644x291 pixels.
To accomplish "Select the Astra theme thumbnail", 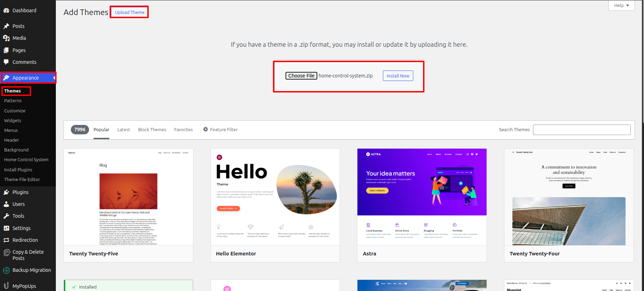I will click(x=422, y=197).
